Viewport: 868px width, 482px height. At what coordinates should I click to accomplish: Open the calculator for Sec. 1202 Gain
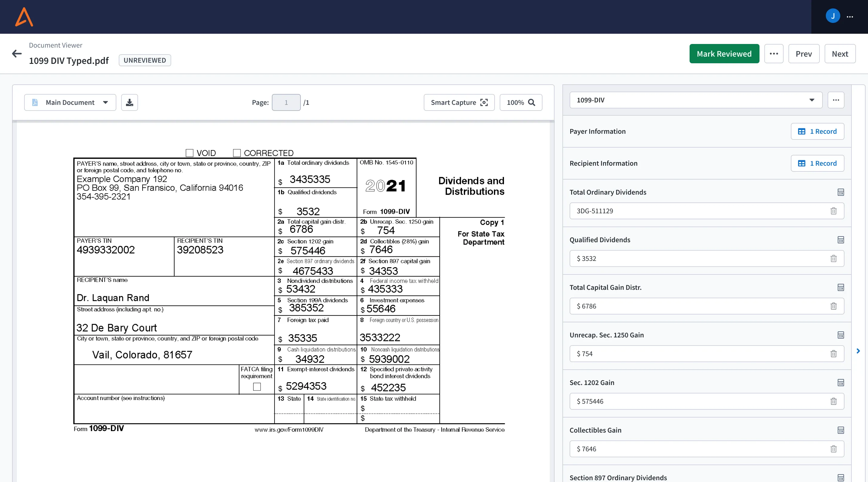coord(841,383)
